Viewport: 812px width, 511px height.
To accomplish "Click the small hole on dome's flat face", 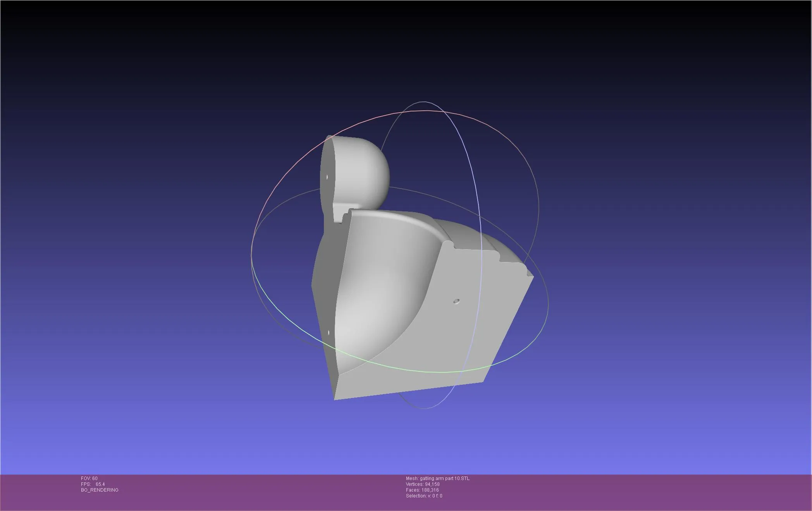I will 327,177.
